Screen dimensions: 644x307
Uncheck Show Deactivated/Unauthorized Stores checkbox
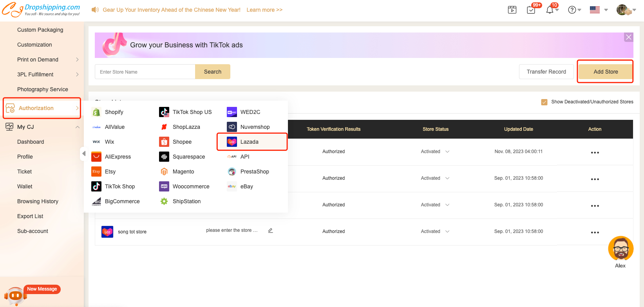pos(544,102)
